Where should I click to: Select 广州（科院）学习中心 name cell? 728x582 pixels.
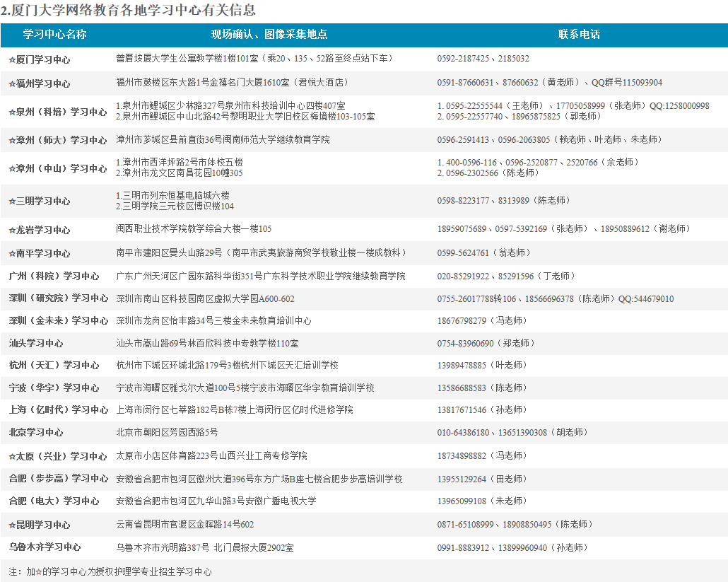[x=54, y=276]
